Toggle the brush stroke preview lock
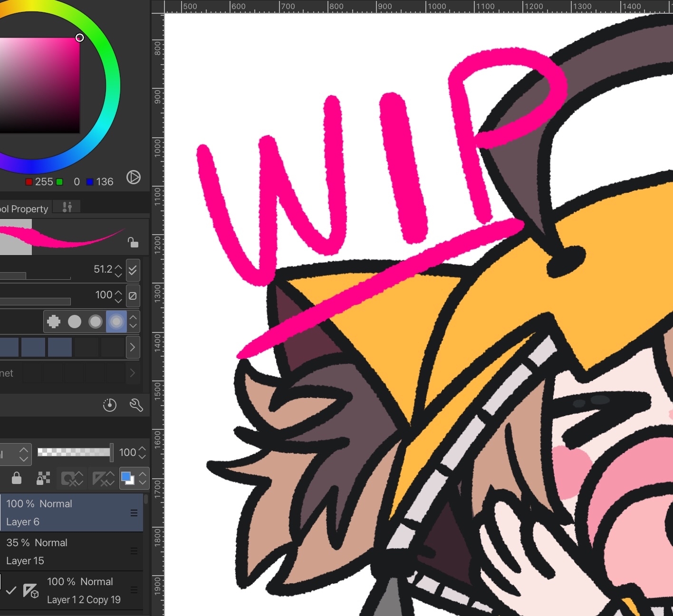This screenshot has width=673, height=616. pos(133,243)
